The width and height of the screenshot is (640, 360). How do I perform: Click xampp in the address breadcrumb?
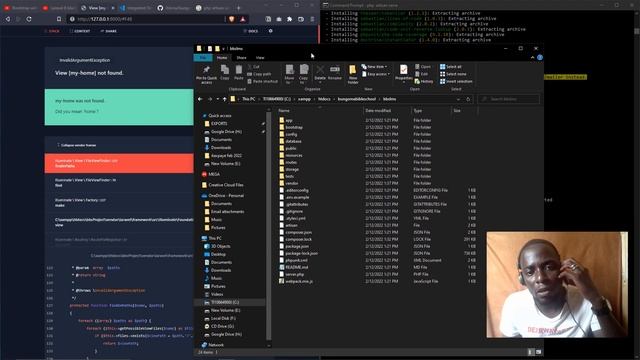click(x=304, y=99)
